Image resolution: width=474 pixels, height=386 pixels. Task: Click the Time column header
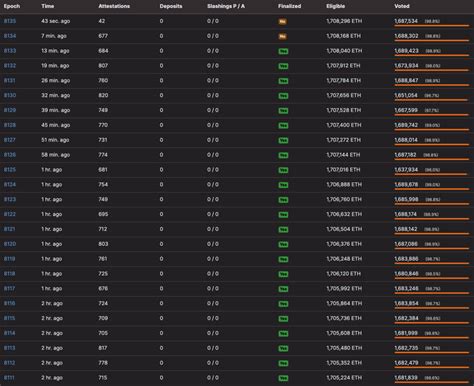48,6
